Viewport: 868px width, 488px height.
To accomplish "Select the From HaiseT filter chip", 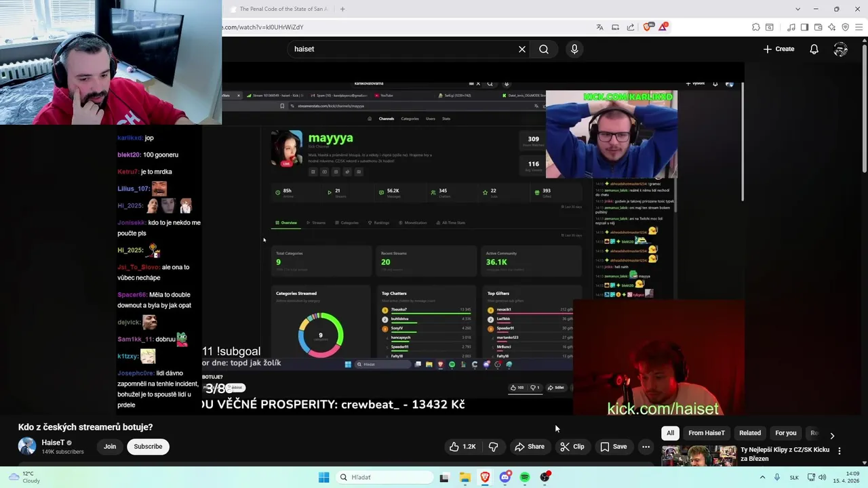I will [x=707, y=433].
